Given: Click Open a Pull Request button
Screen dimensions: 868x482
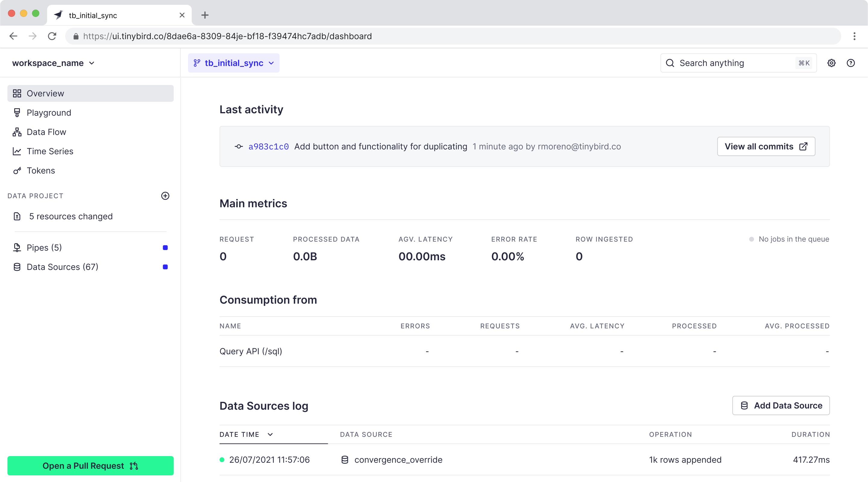Looking at the screenshot, I should tap(90, 465).
